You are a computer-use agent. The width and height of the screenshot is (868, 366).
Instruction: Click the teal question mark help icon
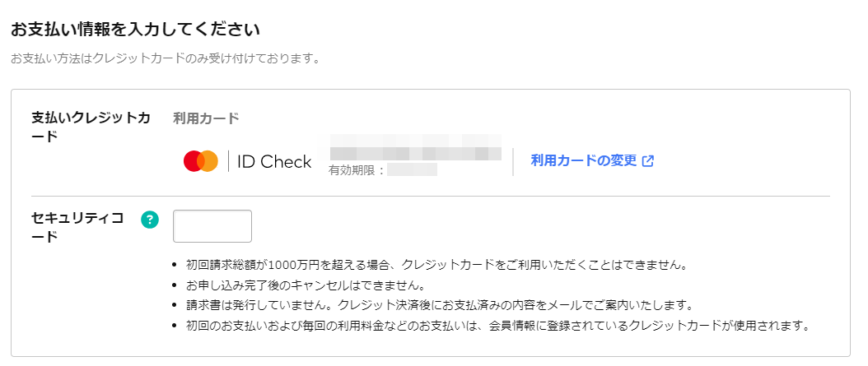click(x=149, y=220)
